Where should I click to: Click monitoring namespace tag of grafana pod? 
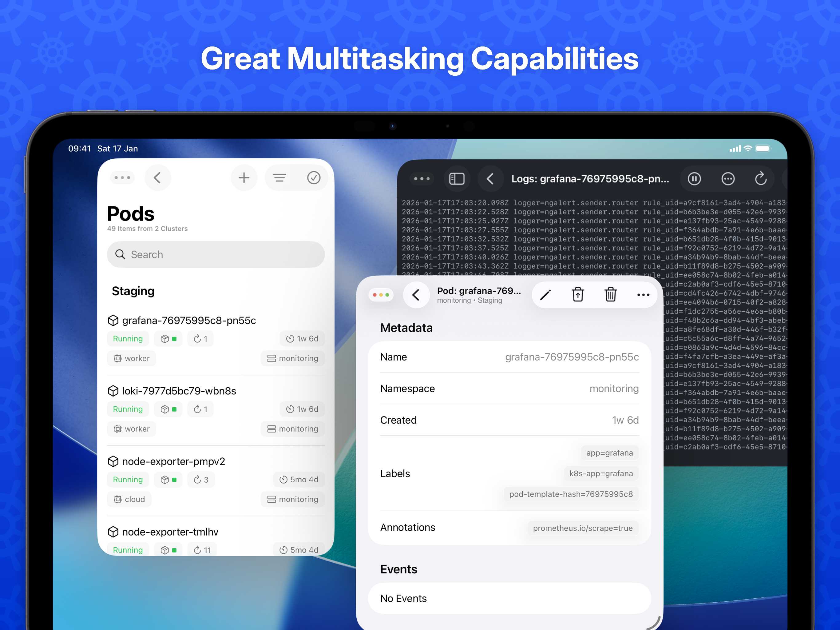click(293, 359)
